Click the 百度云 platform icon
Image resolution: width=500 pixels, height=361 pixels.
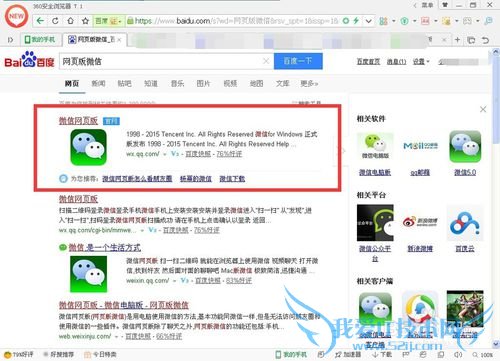(465, 223)
